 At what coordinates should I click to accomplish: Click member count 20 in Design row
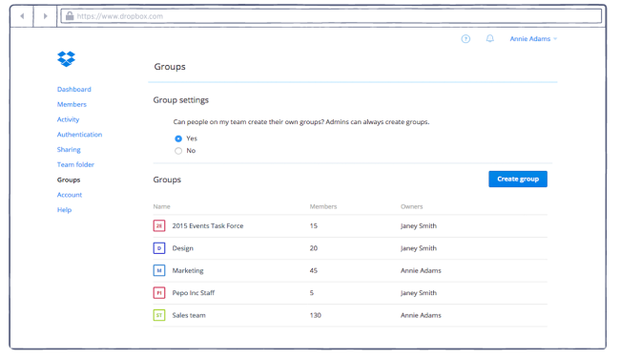click(314, 248)
